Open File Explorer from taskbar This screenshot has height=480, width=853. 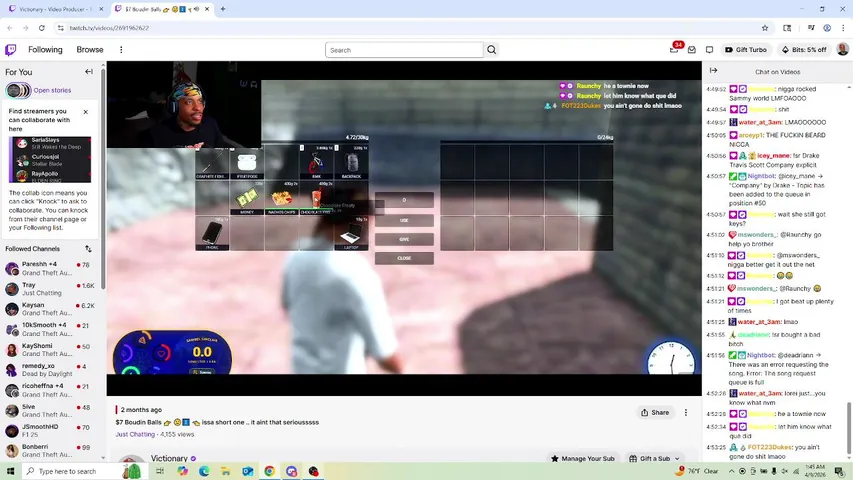point(226,471)
